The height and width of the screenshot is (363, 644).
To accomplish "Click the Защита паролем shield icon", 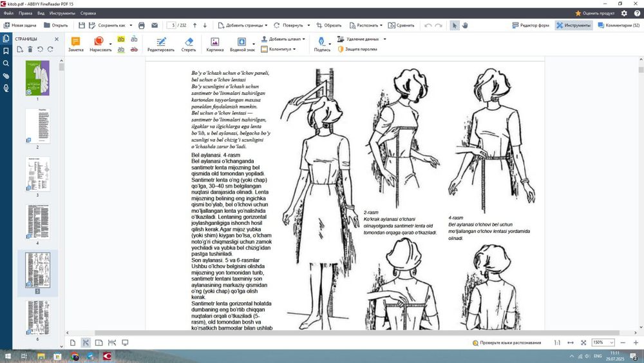I will (341, 49).
